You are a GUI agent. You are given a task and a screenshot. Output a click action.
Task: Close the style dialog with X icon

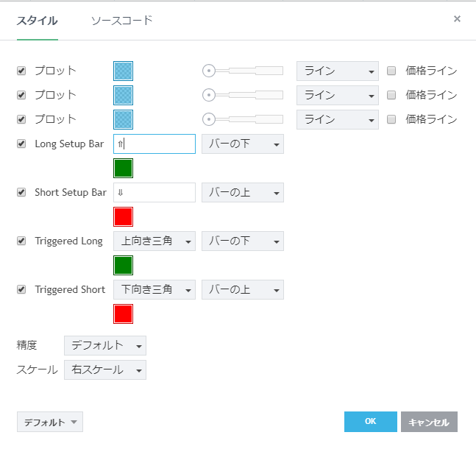click(457, 19)
